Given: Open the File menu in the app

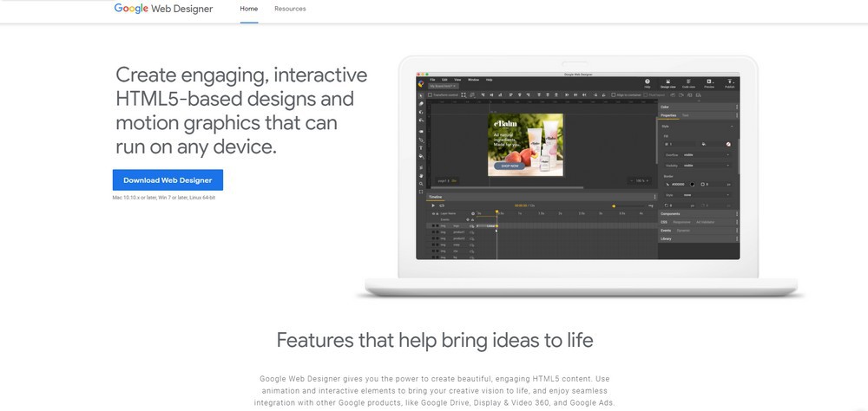Looking at the screenshot, I should [431, 79].
